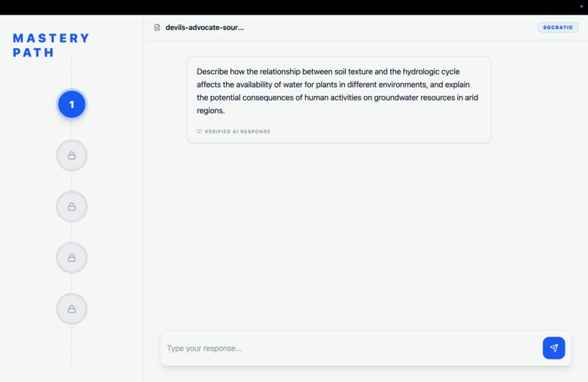
Task: Click the book icon beside Verified AI Response
Action: point(199,131)
